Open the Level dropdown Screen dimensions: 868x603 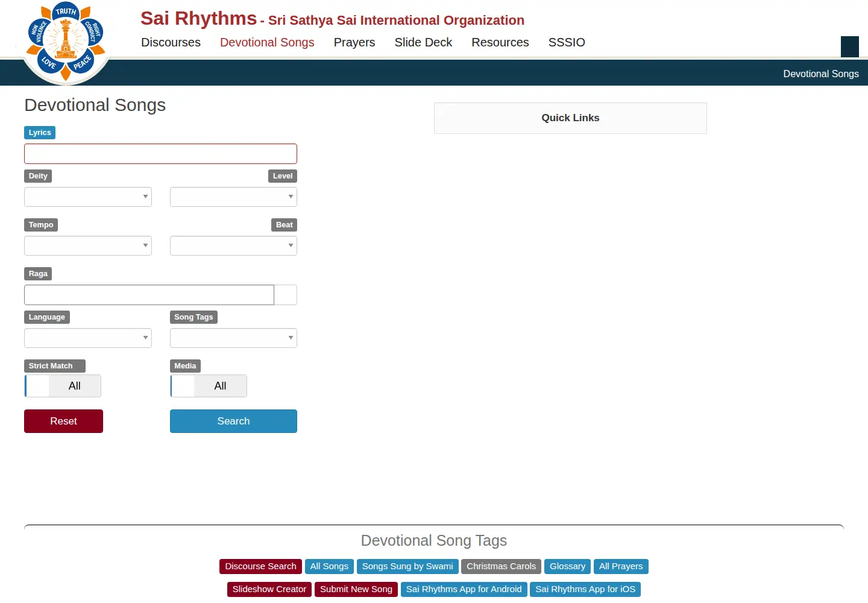[233, 197]
